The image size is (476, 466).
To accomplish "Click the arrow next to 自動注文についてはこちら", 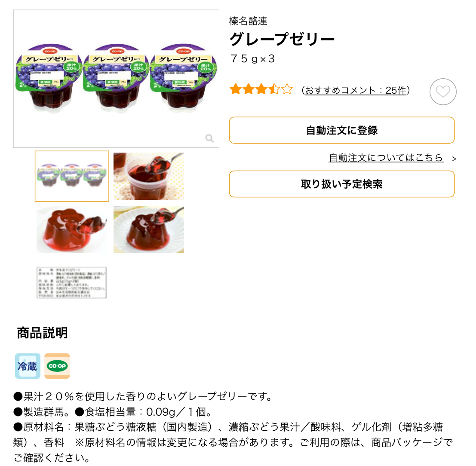I will (x=454, y=159).
